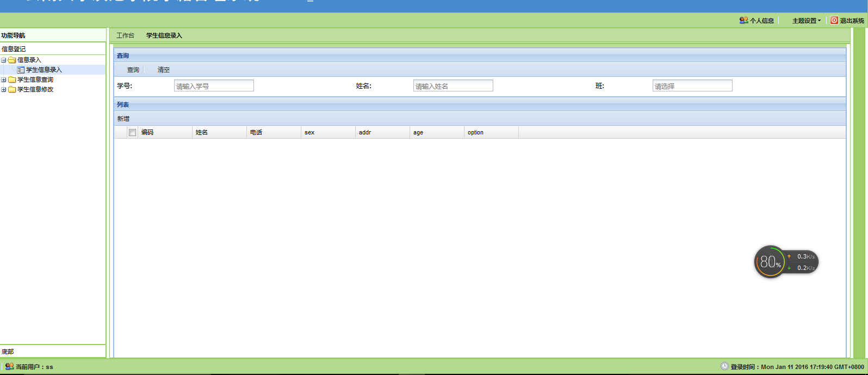The height and width of the screenshot is (375, 868).
Task: Open 学生信息录入 tree item
Action: point(44,70)
